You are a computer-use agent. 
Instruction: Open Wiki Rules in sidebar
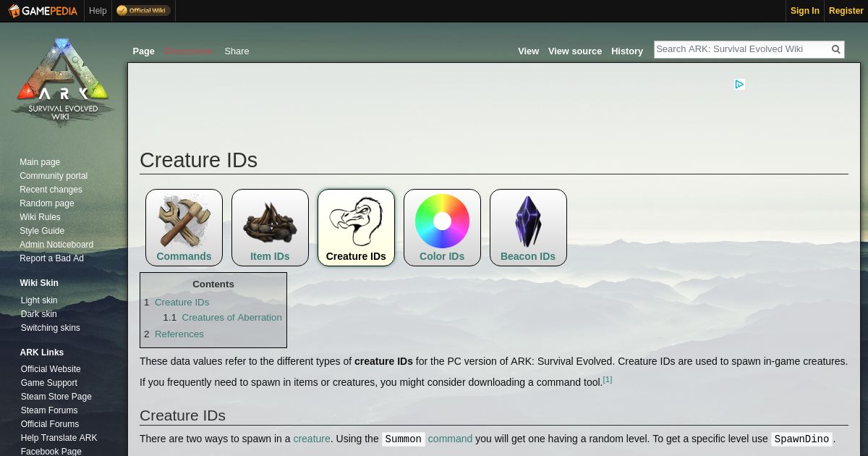click(40, 217)
